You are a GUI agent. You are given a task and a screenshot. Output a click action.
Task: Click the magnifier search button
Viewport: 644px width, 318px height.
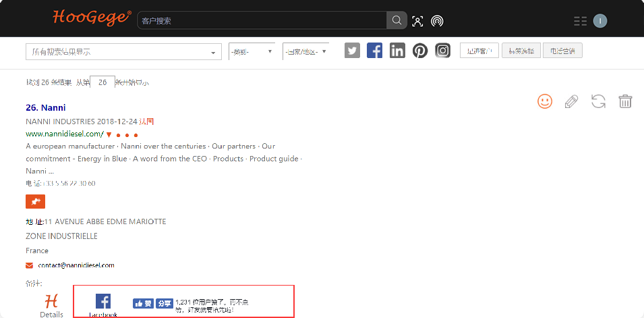[397, 20]
